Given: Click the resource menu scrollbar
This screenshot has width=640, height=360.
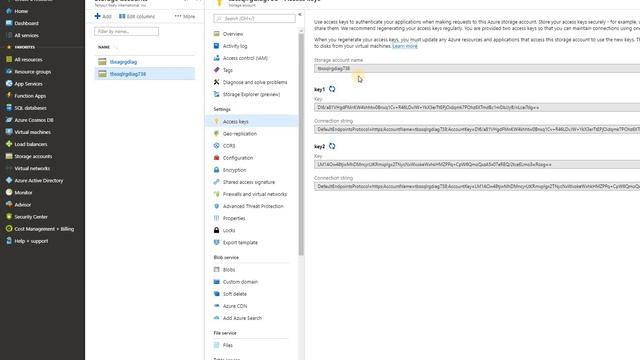Looking at the screenshot, I should (301, 144).
